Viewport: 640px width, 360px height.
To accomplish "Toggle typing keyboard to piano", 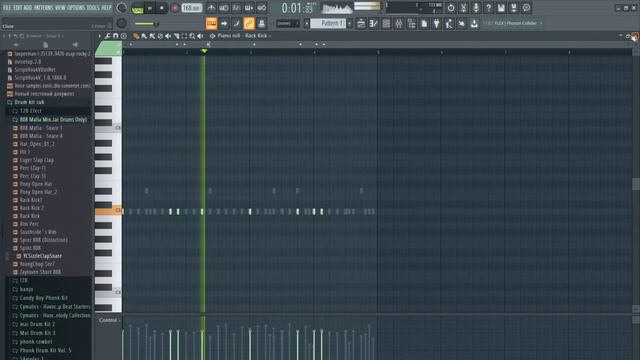I will [211, 24].
